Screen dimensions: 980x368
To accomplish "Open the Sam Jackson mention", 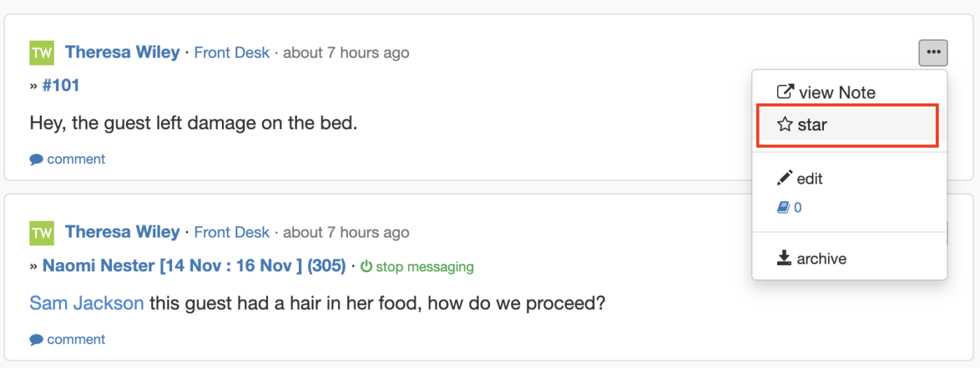I will pyautogui.click(x=87, y=304).
